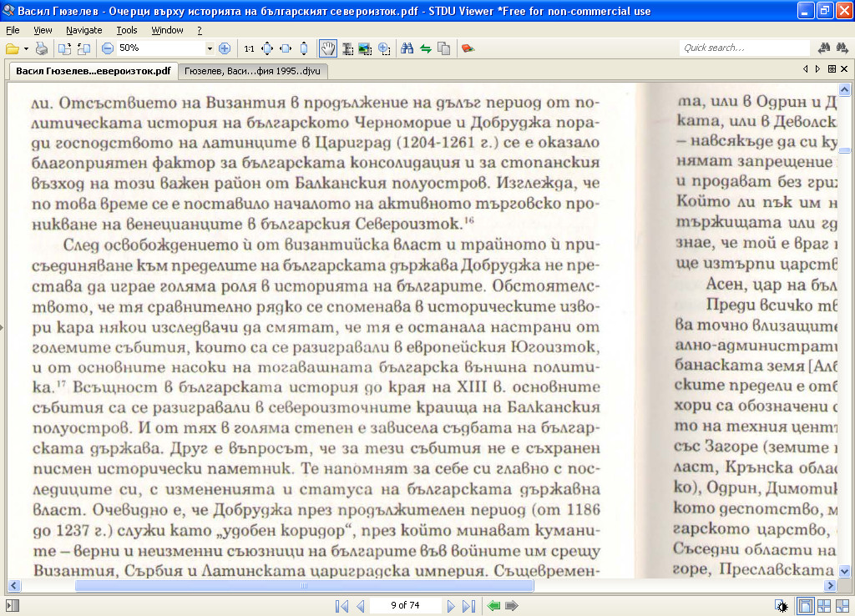Select the Hand pan tool
The height and width of the screenshot is (616, 855).
(328, 48)
